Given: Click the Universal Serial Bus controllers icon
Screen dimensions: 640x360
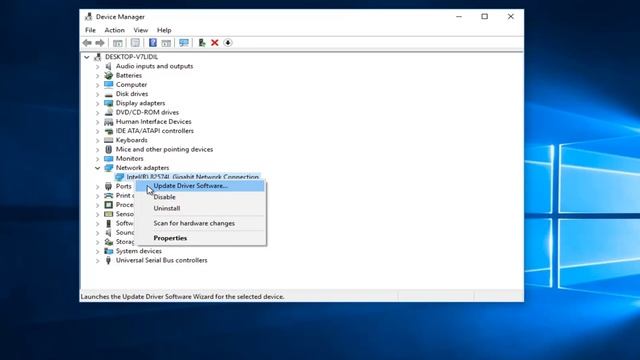Looking at the screenshot, I should [108, 260].
